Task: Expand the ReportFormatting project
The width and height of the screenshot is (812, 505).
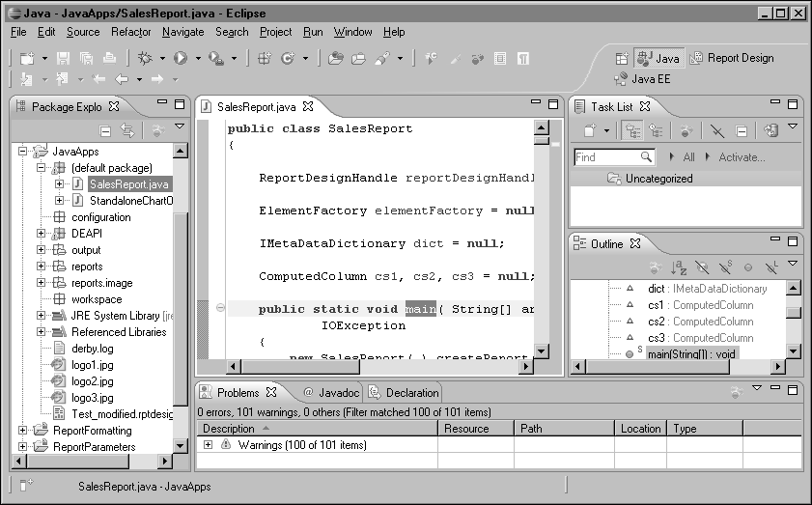Action: (23, 430)
